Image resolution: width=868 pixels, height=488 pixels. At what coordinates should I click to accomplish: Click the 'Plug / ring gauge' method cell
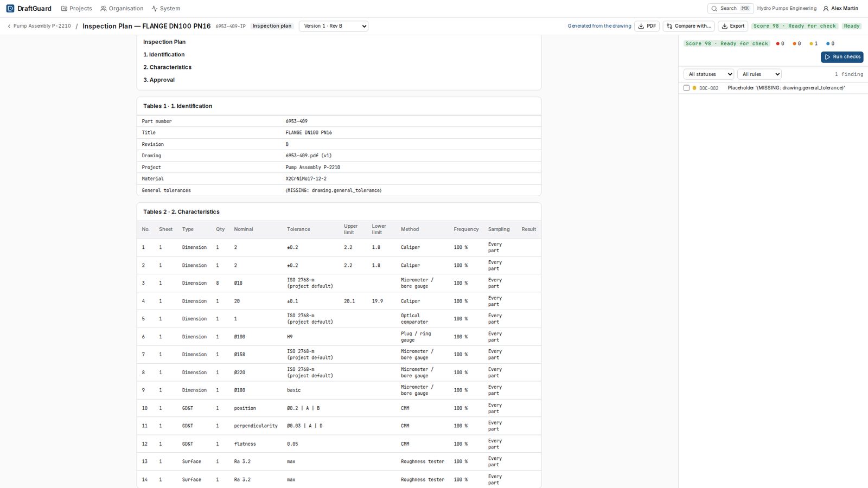(x=416, y=337)
